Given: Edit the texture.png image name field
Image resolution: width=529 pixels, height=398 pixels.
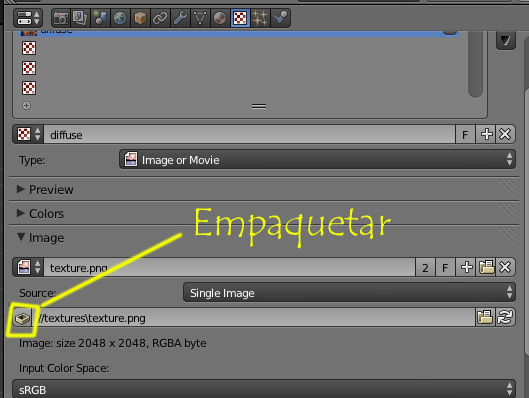Looking at the screenshot, I should [229, 267].
